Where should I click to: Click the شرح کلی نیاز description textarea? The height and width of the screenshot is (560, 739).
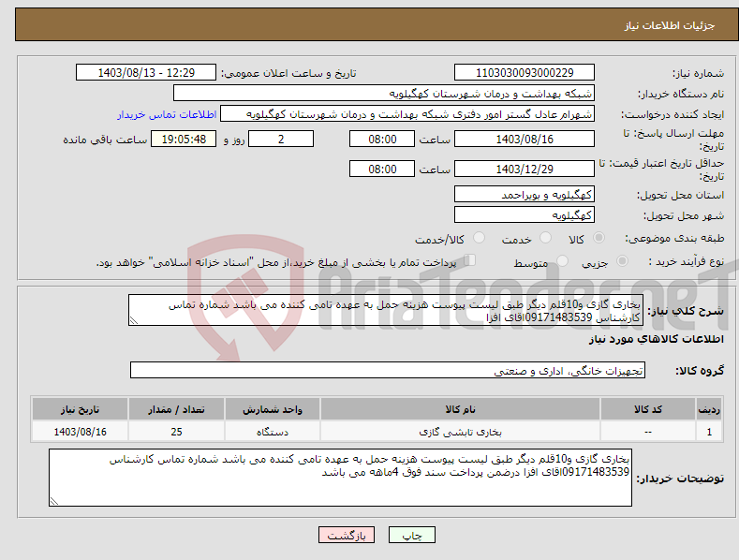pyautogui.click(x=386, y=310)
